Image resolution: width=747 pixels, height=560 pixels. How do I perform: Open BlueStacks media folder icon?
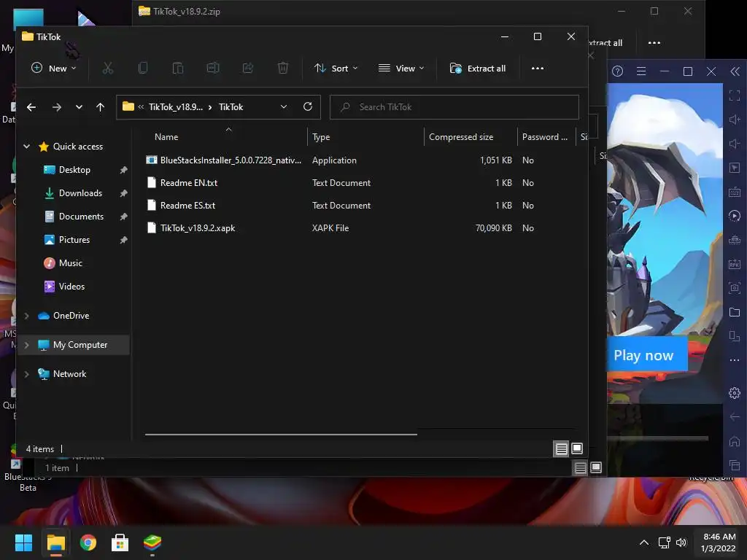click(x=735, y=312)
